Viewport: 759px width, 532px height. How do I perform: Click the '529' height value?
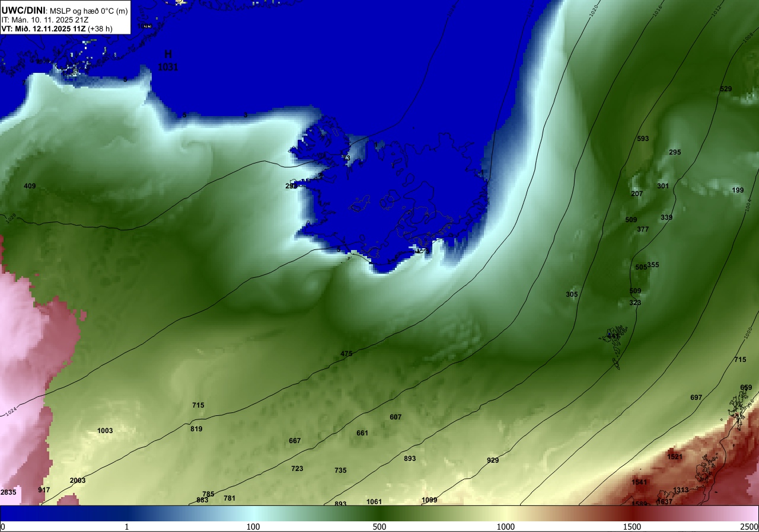tap(726, 89)
